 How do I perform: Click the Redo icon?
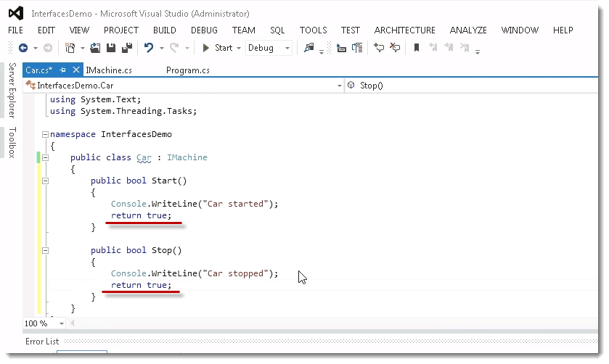(174, 48)
